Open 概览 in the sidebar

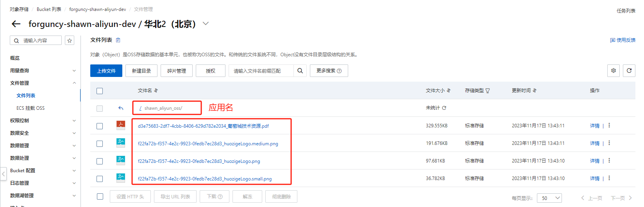[x=15, y=58]
